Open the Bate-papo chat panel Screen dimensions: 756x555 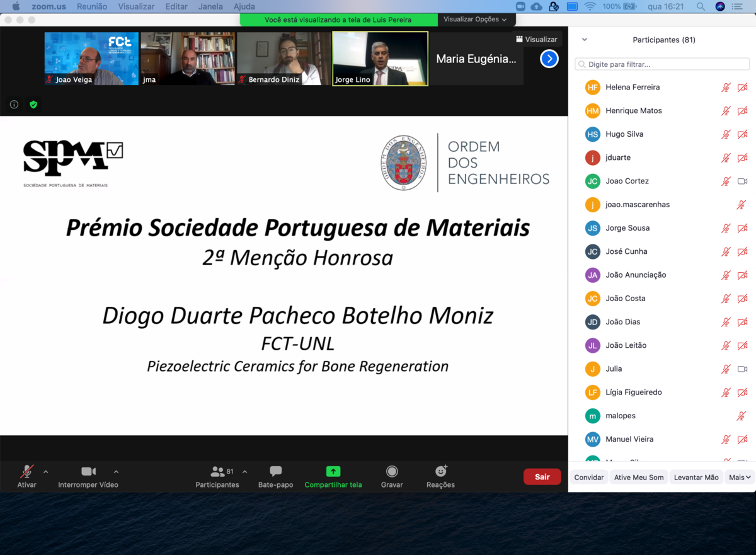pos(275,477)
